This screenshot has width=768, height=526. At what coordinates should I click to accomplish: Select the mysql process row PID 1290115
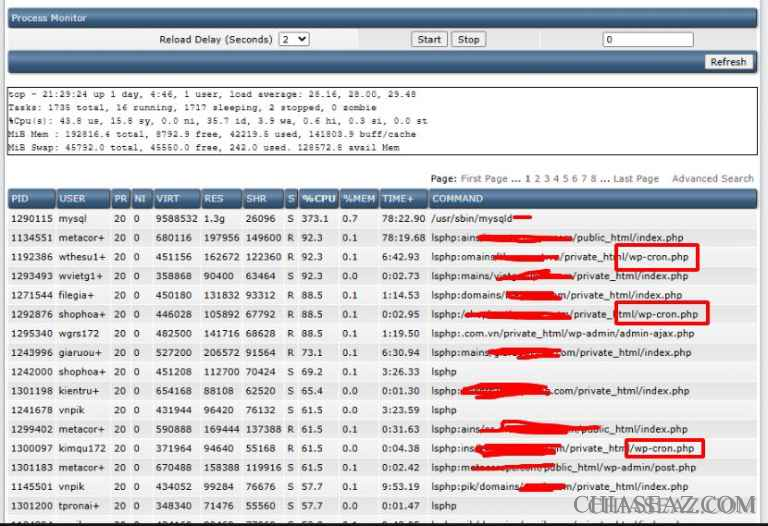tap(30, 218)
